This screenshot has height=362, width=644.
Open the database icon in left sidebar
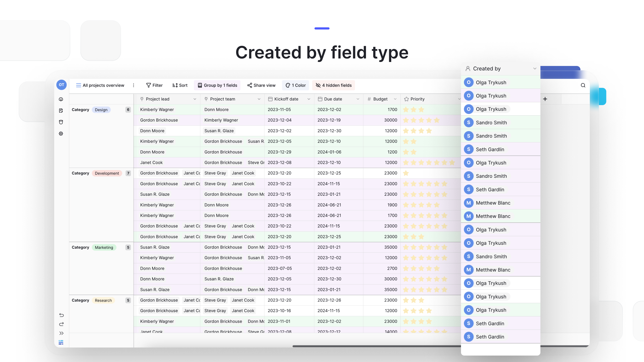pyautogui.click(x=61, y=122)
